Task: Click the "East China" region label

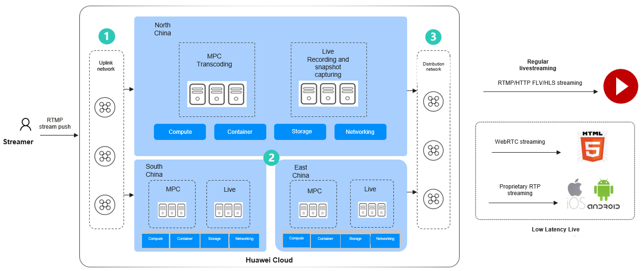Action: [301, 172]
